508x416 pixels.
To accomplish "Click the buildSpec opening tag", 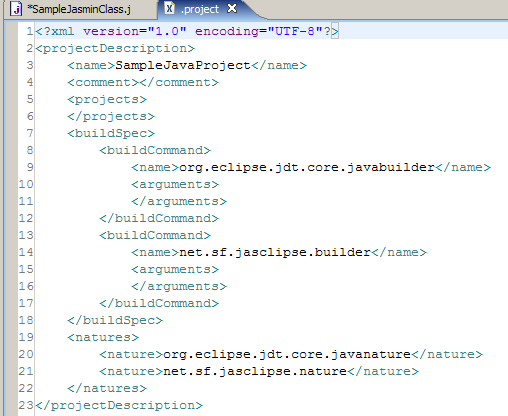I will tap(111, 133).
